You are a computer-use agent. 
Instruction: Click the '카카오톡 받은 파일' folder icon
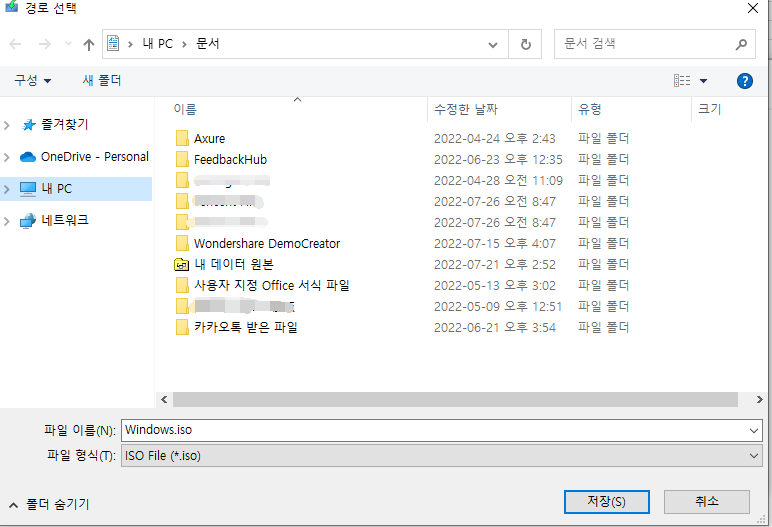point(182,327)
